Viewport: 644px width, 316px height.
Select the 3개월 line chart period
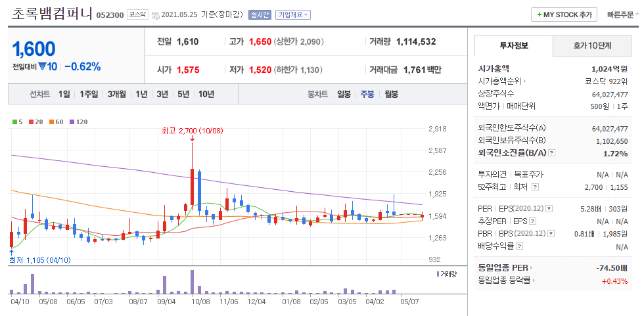[x=118, y=94]
